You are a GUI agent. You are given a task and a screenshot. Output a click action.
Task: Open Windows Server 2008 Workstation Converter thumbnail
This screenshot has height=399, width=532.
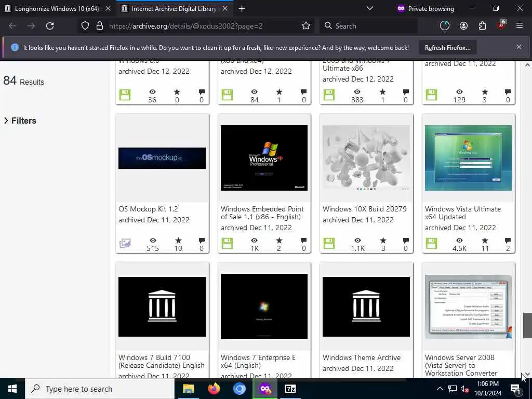(468, 307)
